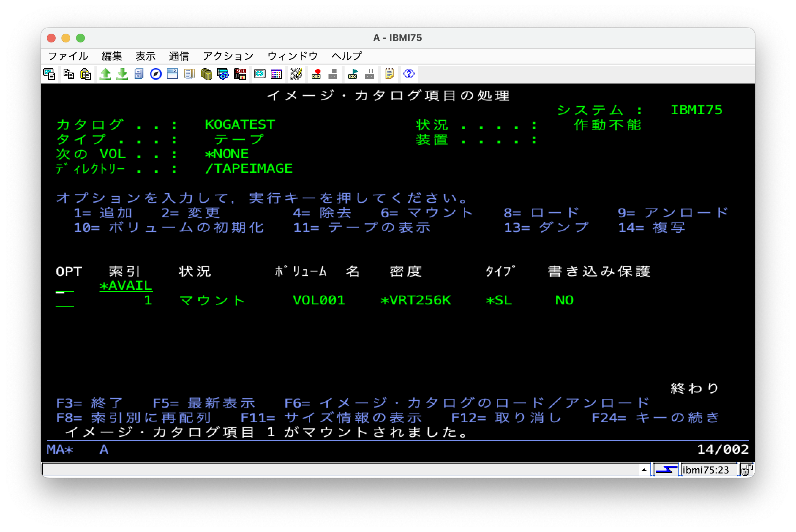Viewport: 796px width, 532px height.
Task: Open the color mapping grid icon
Action: click(x=276, y=74)
